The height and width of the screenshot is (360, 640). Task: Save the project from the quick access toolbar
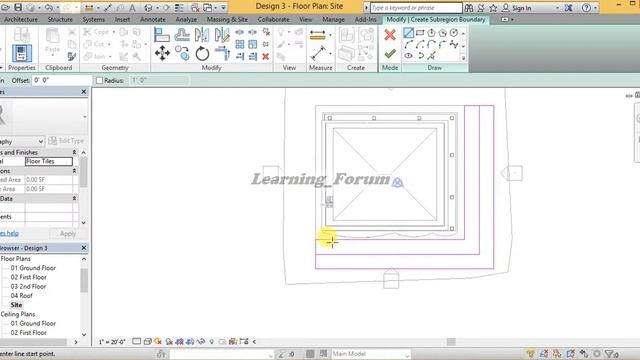point(18,7)
